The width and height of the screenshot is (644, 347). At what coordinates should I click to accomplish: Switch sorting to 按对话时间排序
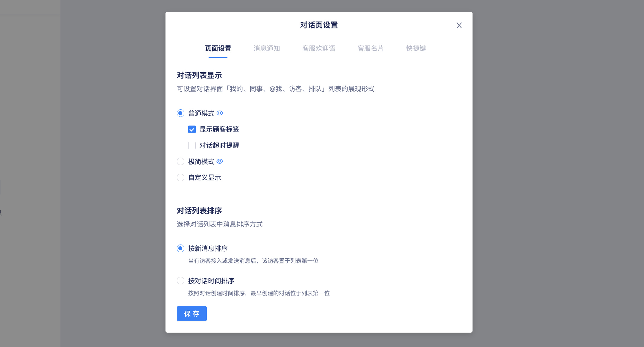(x=180, y=281)
